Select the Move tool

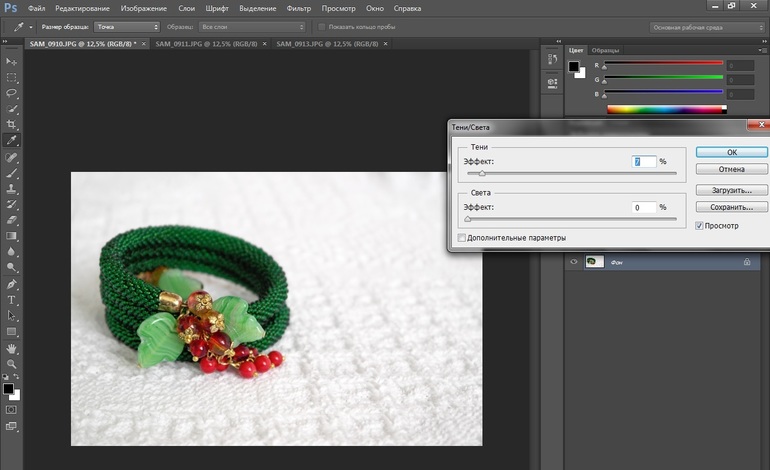(x=12, y=60)
